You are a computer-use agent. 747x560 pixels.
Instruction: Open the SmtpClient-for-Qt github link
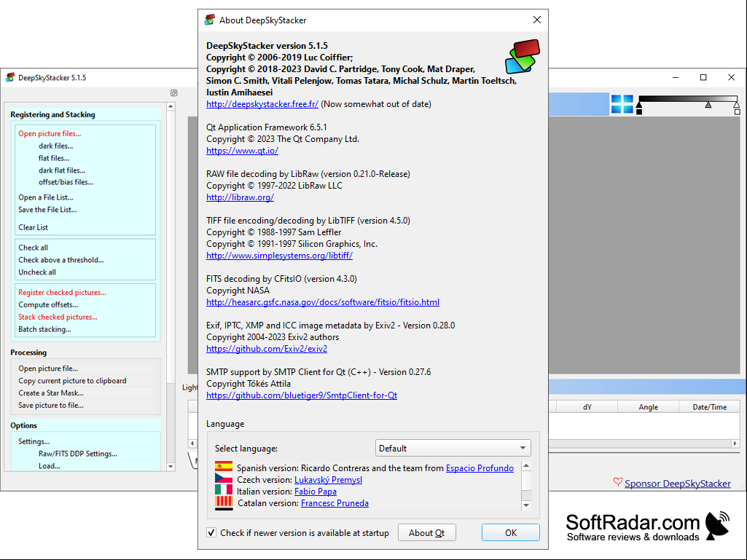(302, 395)
